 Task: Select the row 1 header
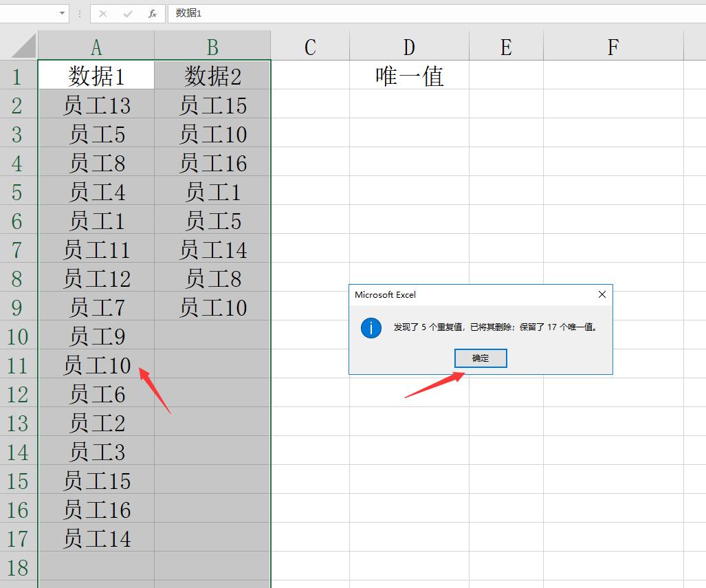pyautogui.click(x=18, y=76)
